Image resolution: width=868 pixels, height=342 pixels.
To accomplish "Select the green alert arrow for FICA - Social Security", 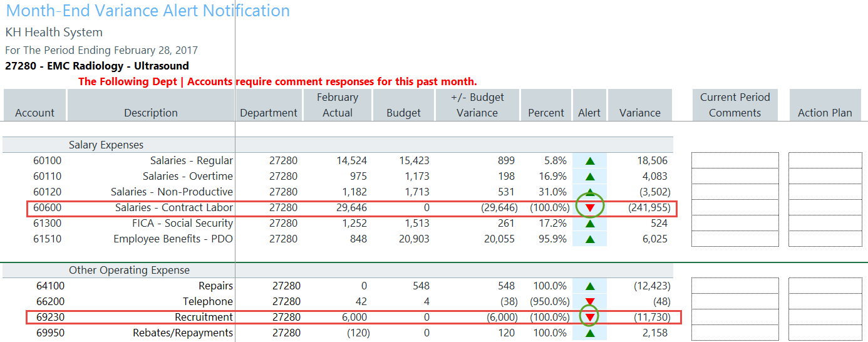I will pos(589,224).
